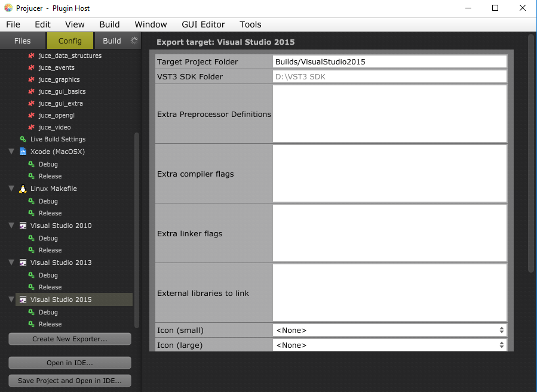
Task: Open the Icon (large) dropdown
Action: (389, 345)
